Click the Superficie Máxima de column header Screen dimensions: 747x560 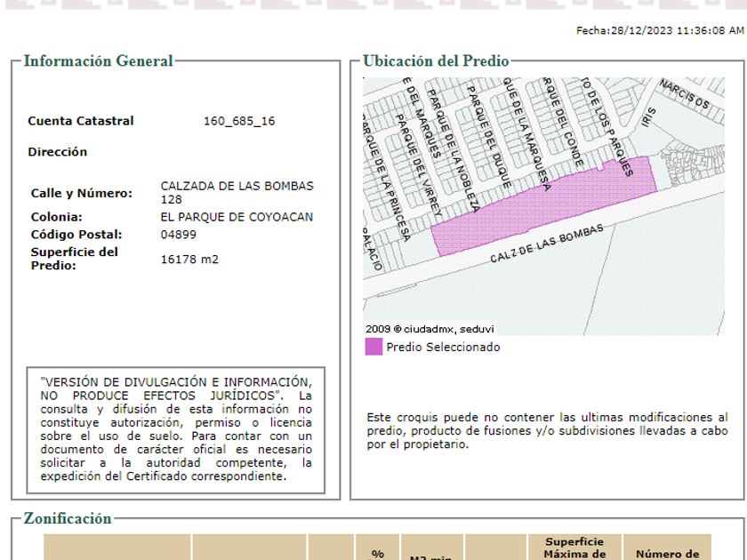click(x=574, y=548)
